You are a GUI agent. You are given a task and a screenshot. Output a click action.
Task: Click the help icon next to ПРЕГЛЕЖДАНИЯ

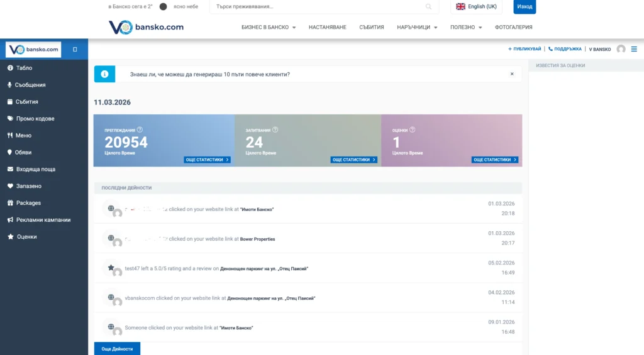(140, 129)
